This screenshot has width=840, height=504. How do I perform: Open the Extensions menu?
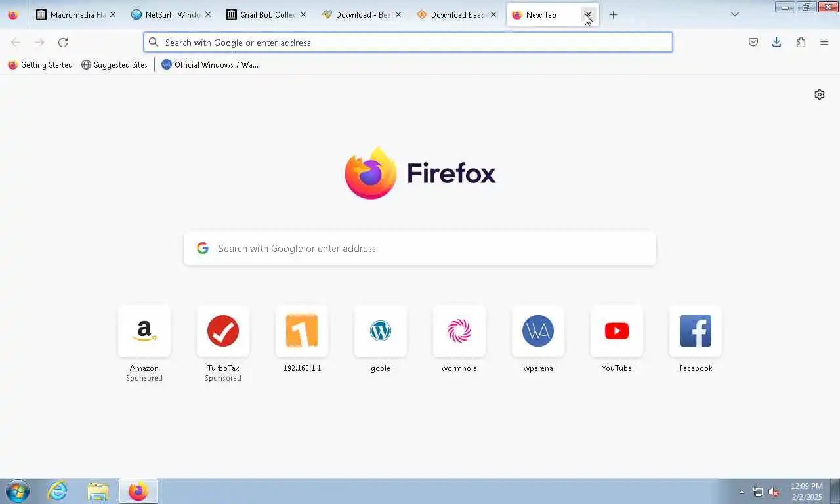coord(801,43)
